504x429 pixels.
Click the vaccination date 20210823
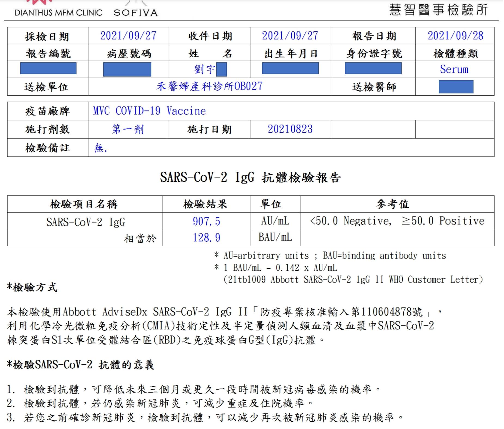coord(290,129)
